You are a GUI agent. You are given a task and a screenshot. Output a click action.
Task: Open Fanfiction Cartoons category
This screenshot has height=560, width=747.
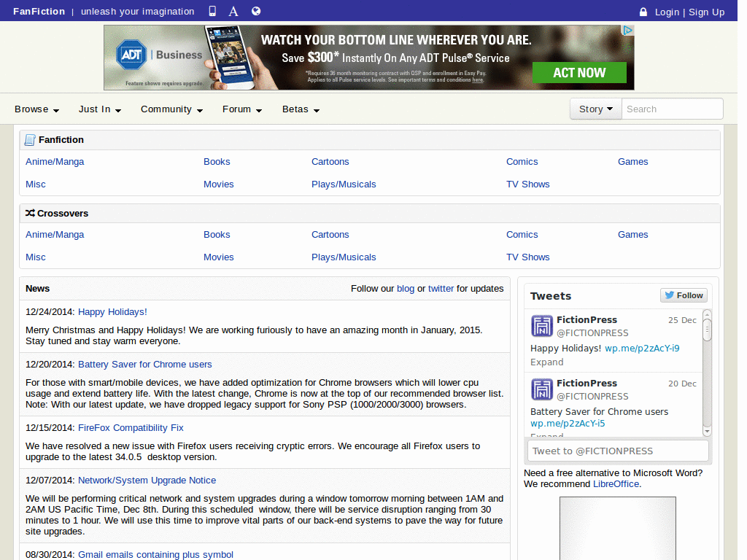point(330,161)
